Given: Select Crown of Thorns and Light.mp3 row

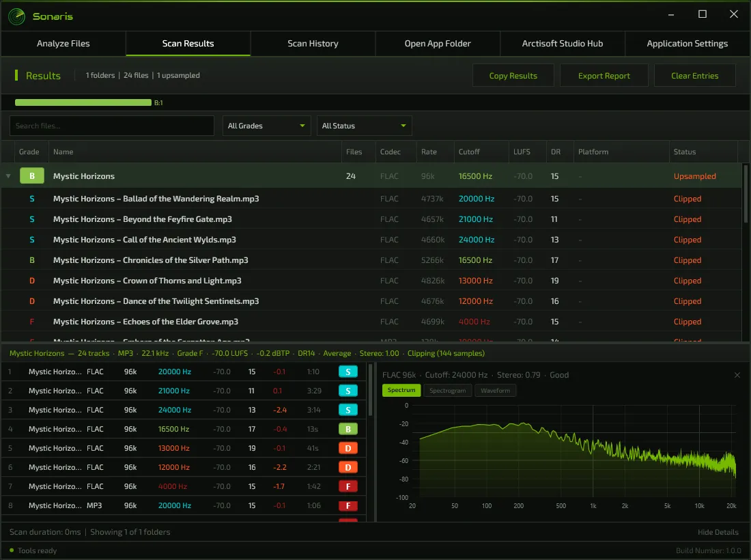Looking at the screenshot, I should pos(371,281).
